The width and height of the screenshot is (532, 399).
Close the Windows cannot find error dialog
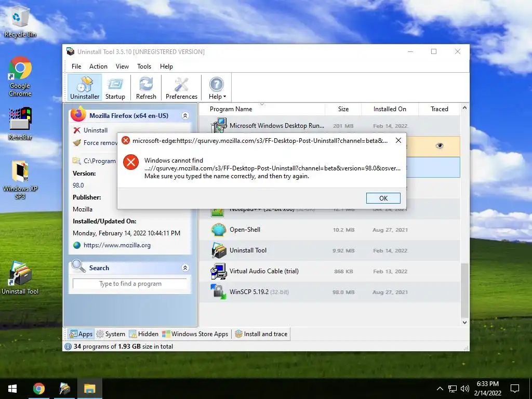click(x=398, y=140)
